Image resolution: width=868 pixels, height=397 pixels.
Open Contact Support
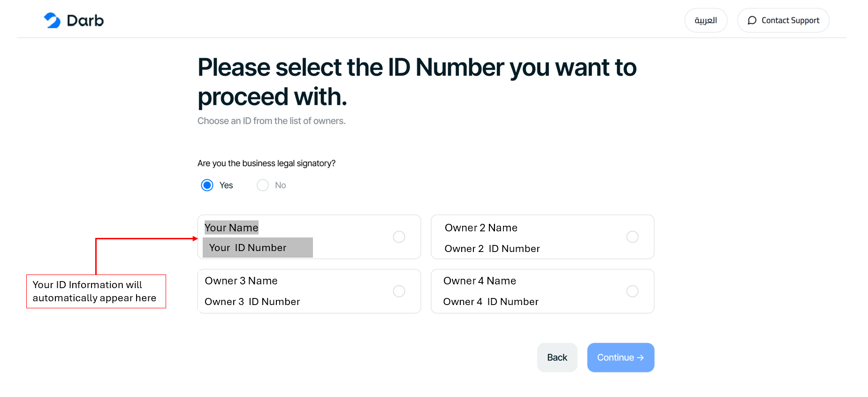(x=783, y=20)
